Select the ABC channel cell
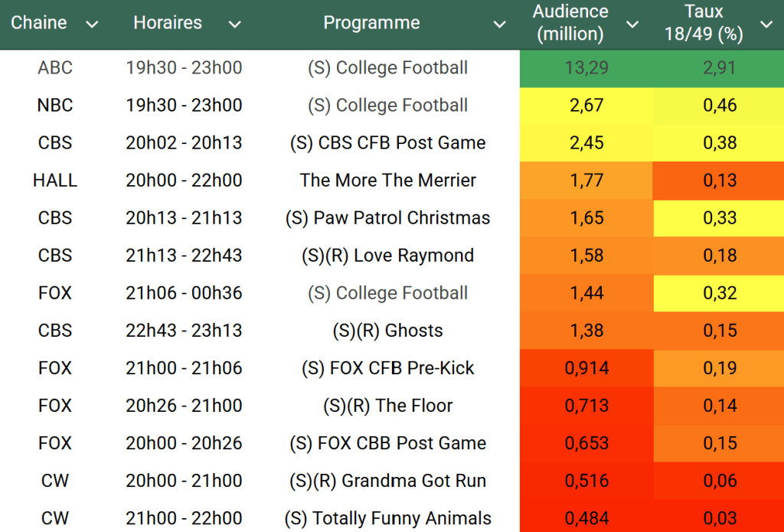 [55, 68]
